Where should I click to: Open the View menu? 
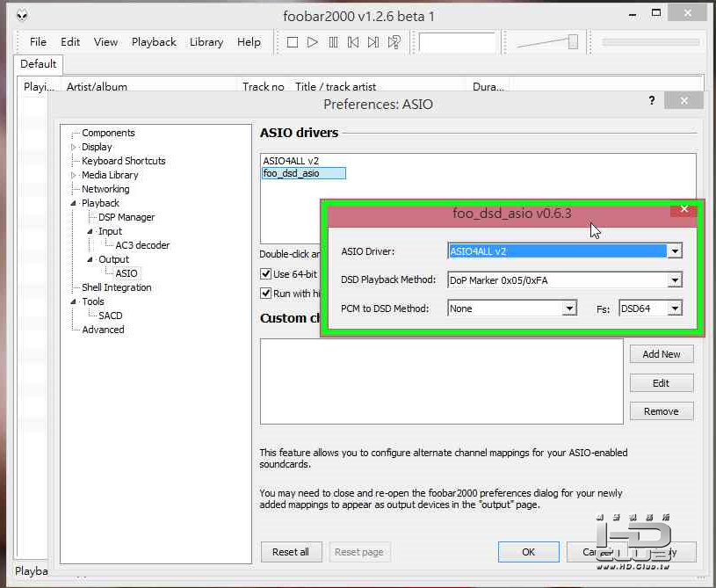click(x=105, y=42)
